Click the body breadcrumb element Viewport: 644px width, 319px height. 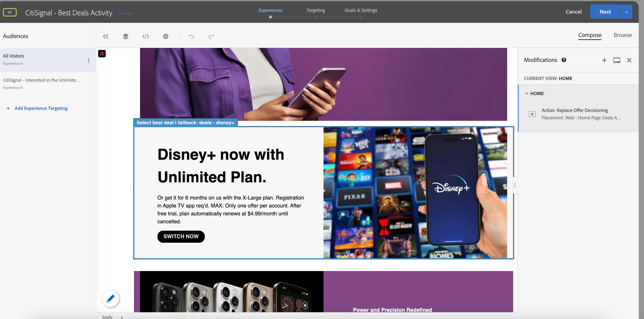(x=107, y=317)
